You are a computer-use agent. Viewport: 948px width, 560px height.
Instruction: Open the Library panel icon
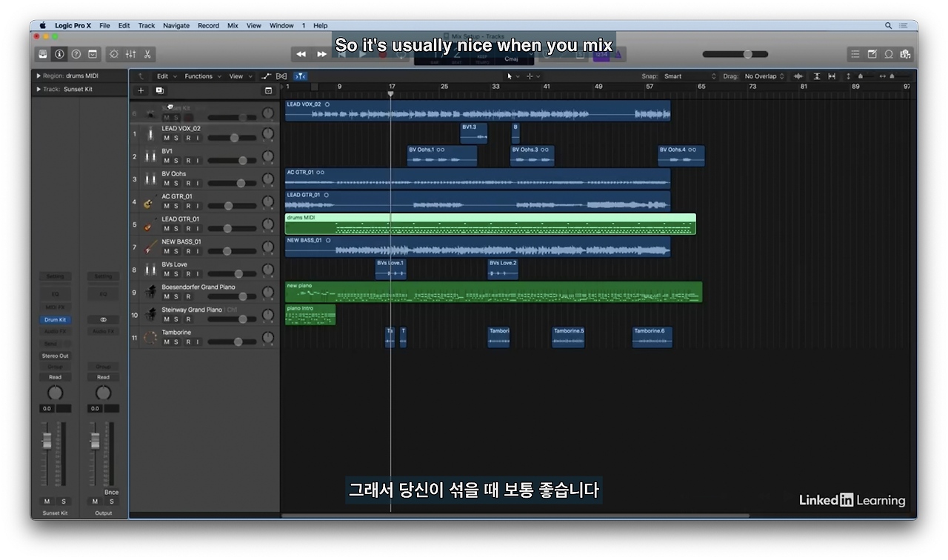(43, 54)
